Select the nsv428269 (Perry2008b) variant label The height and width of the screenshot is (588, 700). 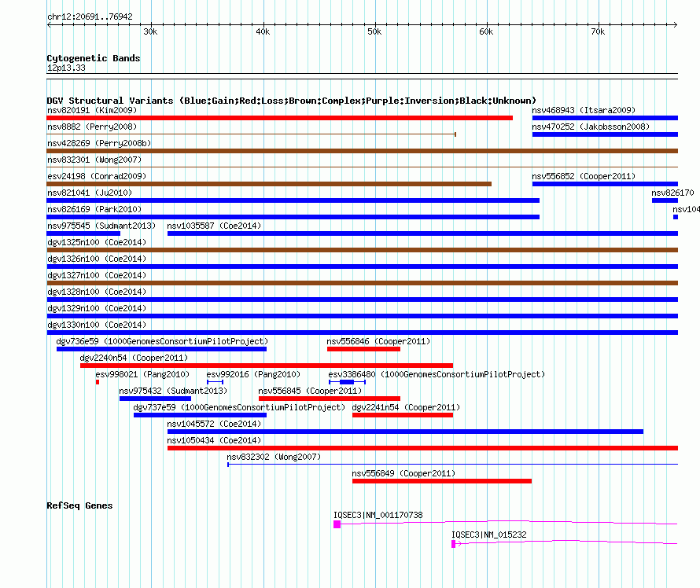(x=99, y=143)
